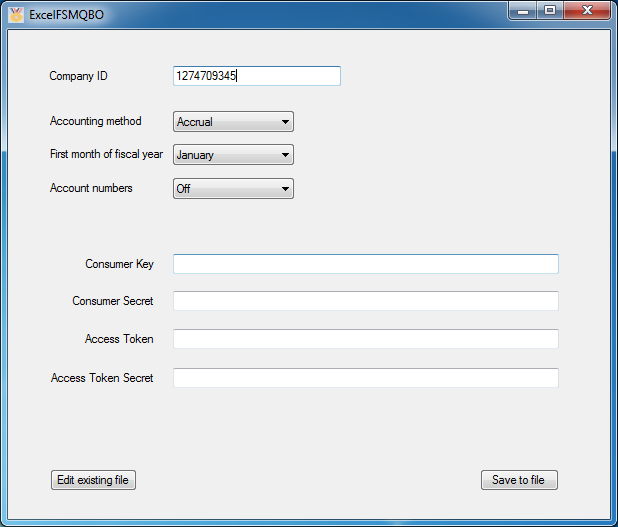618x527 pixels.
Task: Focus the Consumer Secret field
Action: coord(366,301)
